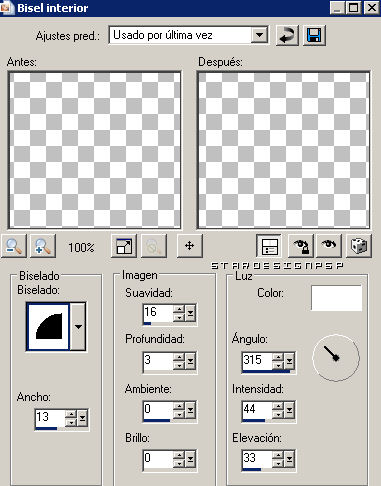Click the save preset floppy disk icon
Screen dimensions: 381x486
click(314, 35)
